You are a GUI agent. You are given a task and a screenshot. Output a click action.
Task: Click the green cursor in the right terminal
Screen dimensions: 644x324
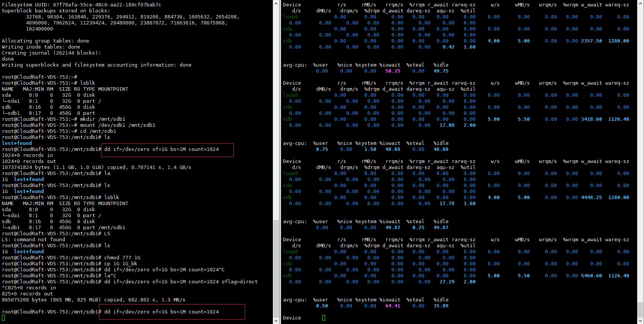(324, 318)
